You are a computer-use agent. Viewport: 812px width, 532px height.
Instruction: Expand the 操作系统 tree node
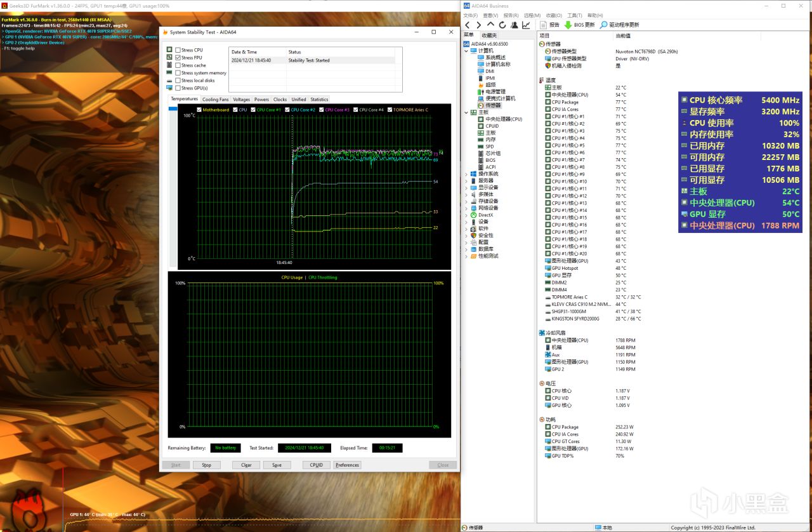click(466, 174)
